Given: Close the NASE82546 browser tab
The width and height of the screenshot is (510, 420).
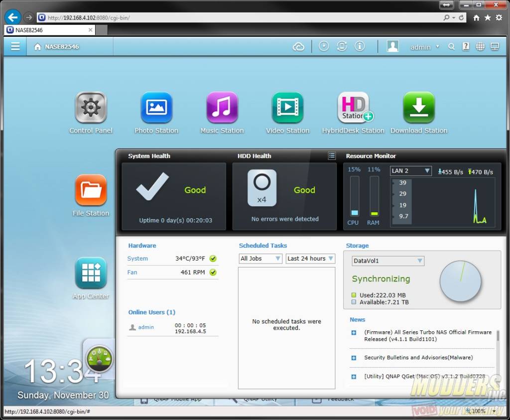Looking at the screenshot, I should coord(91,30).
